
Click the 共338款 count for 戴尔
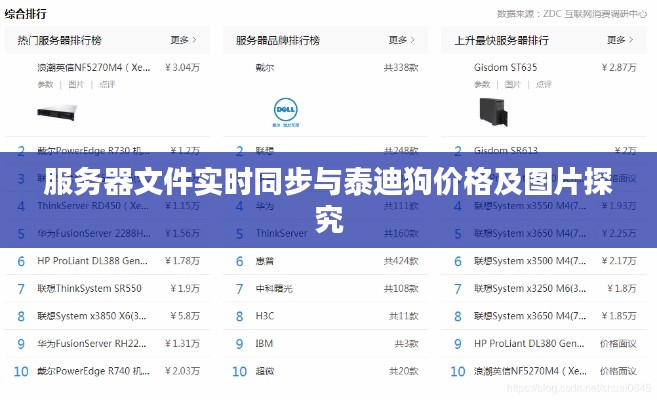401,67
